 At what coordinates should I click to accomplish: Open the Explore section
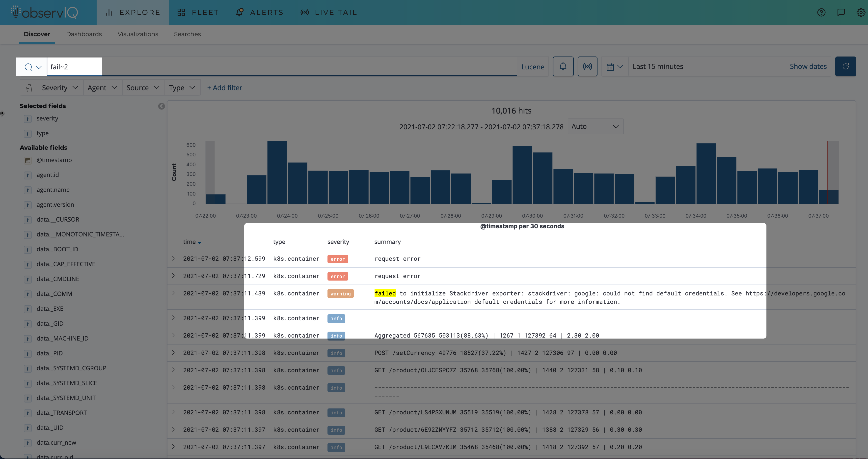point(133,12)
